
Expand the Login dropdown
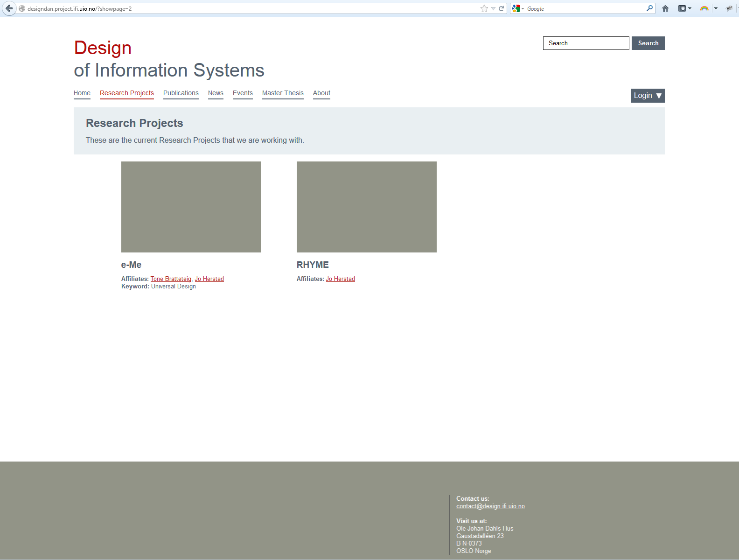648,96
